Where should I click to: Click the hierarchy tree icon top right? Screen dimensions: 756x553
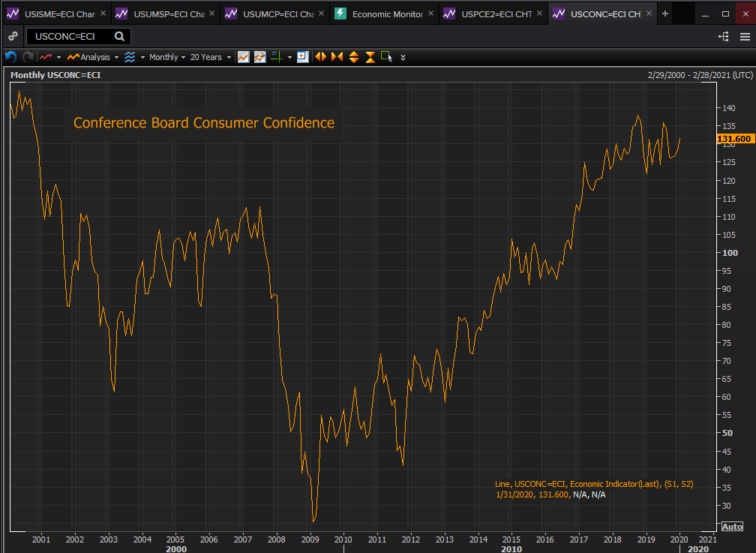pos(724,36)
